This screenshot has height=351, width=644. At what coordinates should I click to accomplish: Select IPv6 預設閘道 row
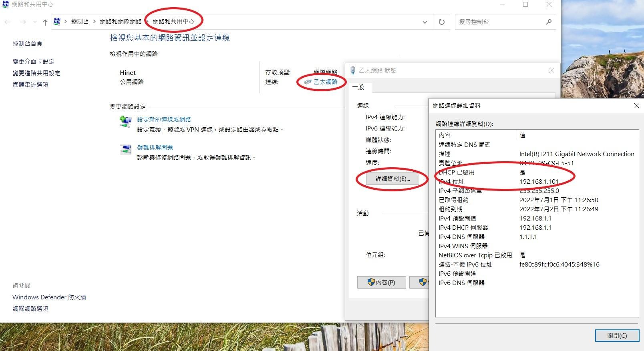[537, 273]
